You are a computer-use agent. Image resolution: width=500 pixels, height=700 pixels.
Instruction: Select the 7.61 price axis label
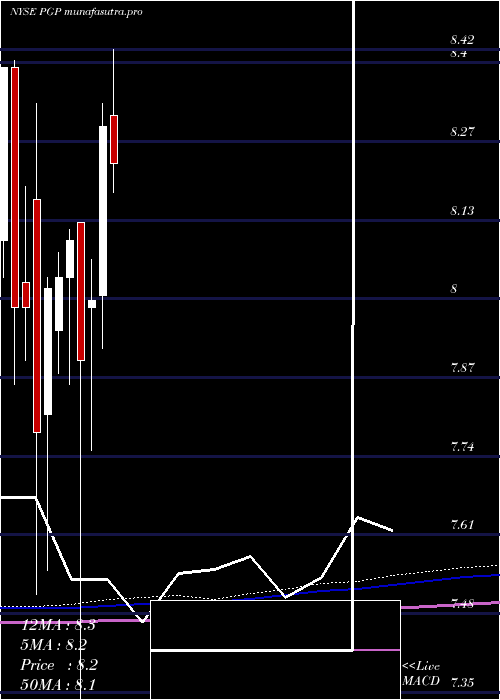pyautogui.click(x=462, y=525)
